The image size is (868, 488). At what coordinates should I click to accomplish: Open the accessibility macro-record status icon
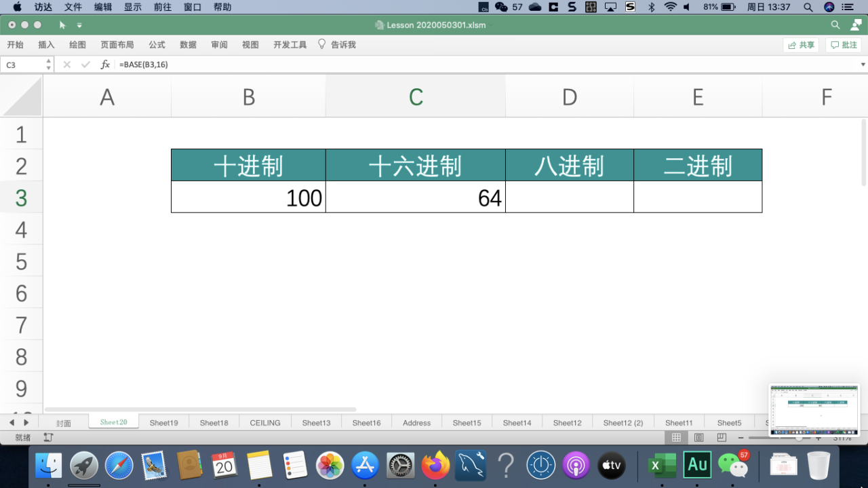(48, 438)
